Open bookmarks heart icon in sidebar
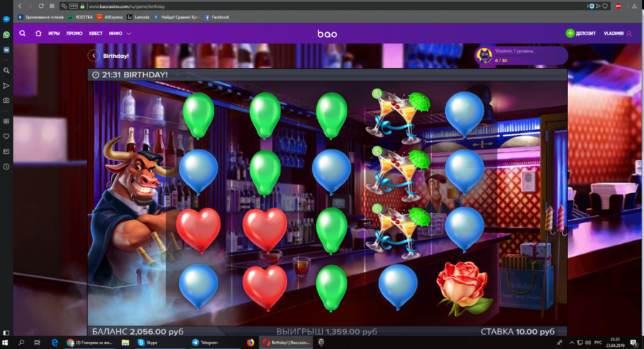This screenshot has width=644, height=349. pyautogui.click(x=6, y=137)
